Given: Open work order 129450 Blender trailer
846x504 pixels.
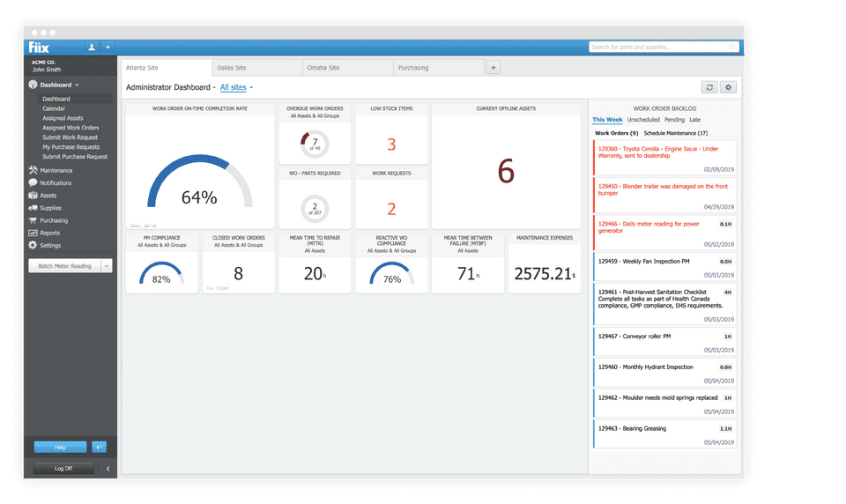Looking at the screenshot, I should coord(664,196).
